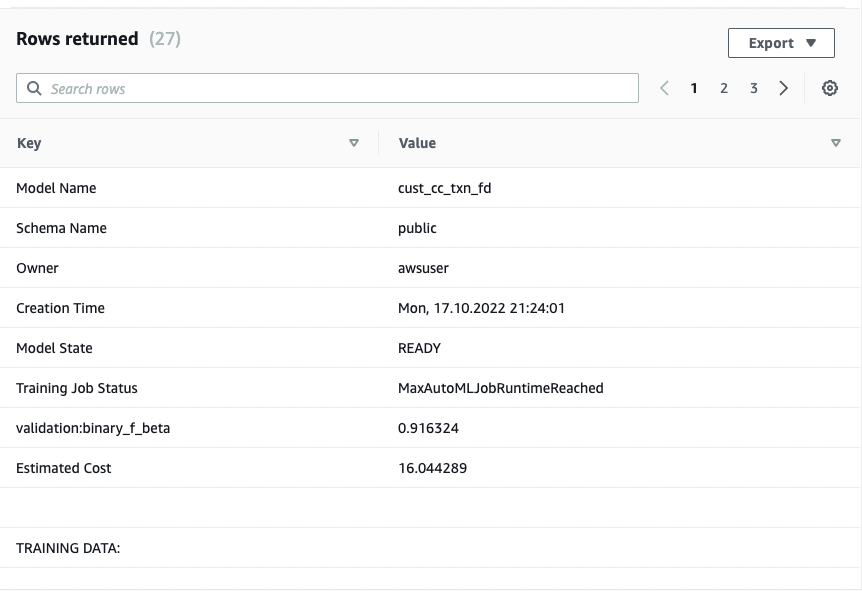The height and width of the screenshot is (591, 862).
Task: Focus the Search rows input field
Action: [327, 88]
